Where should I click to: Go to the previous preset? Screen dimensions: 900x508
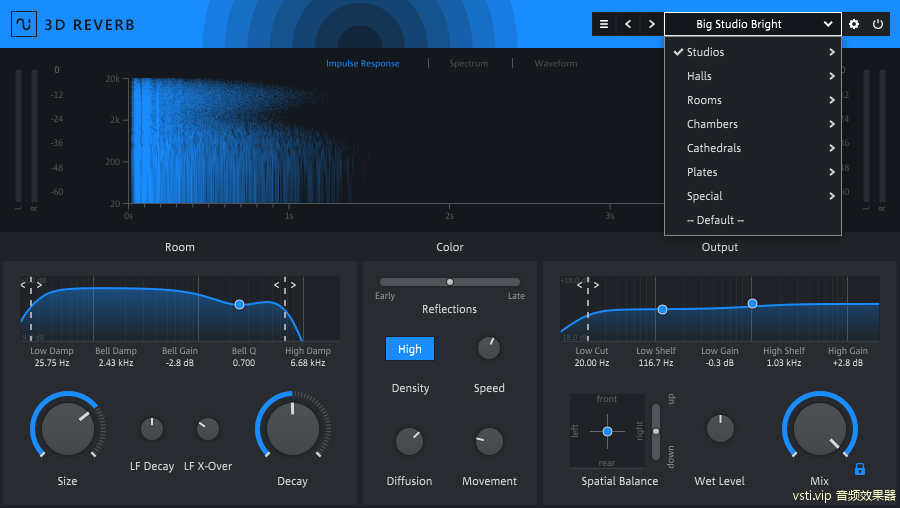[x=628, y=24]
